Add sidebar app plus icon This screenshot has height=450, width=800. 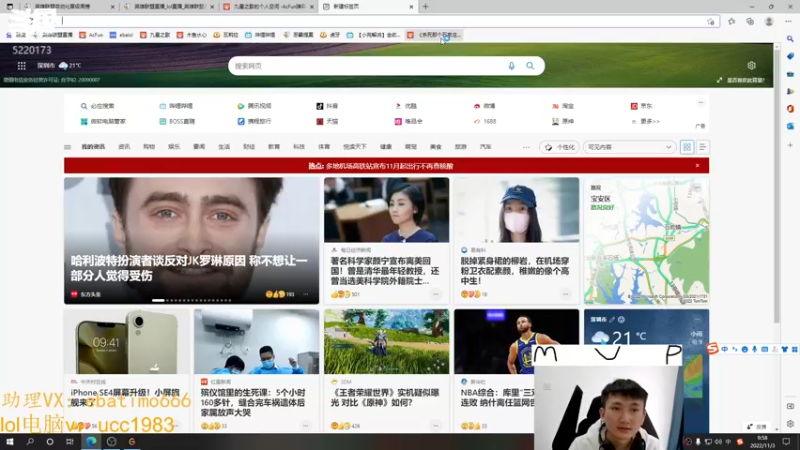[790, 145]
